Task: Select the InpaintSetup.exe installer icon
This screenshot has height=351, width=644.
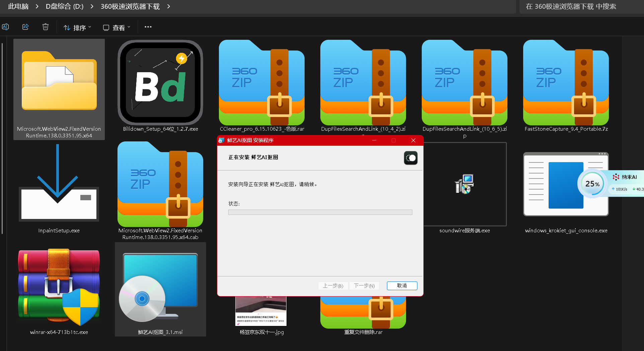Action: click(59, 183)
